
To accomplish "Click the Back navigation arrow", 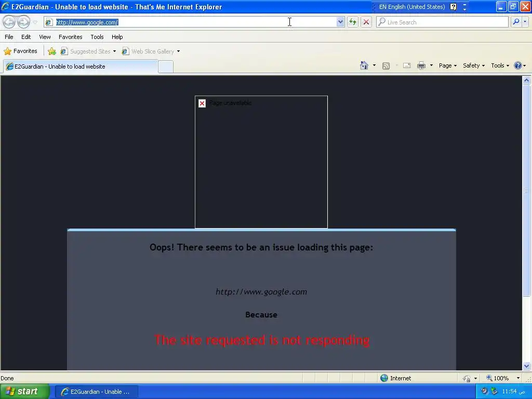I will pyautogui.click(x=9, y=22).
